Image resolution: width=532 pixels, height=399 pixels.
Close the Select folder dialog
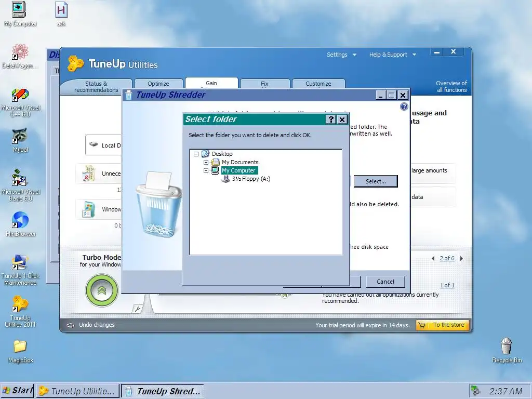point(342,119)
